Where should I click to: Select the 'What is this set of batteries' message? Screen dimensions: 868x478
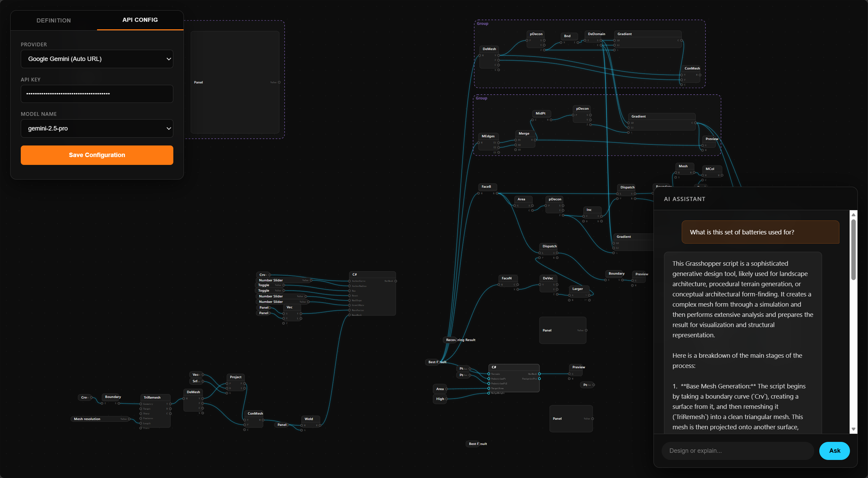tap(760, 232)
